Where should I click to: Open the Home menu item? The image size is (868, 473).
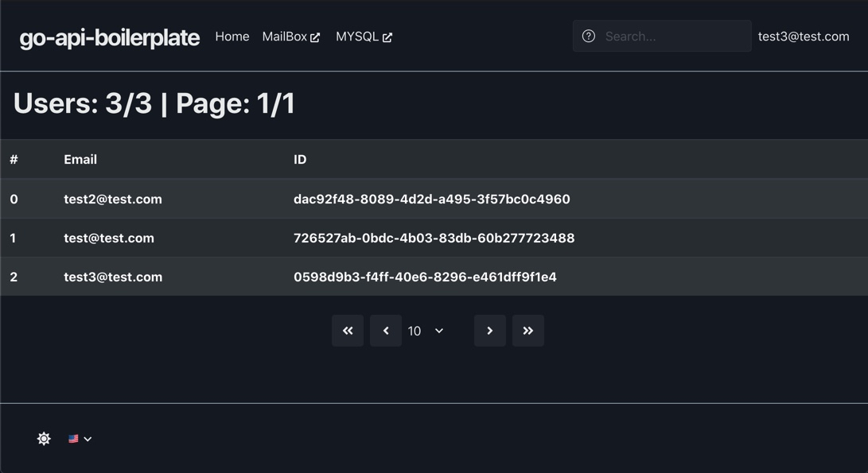coord(232,37)
